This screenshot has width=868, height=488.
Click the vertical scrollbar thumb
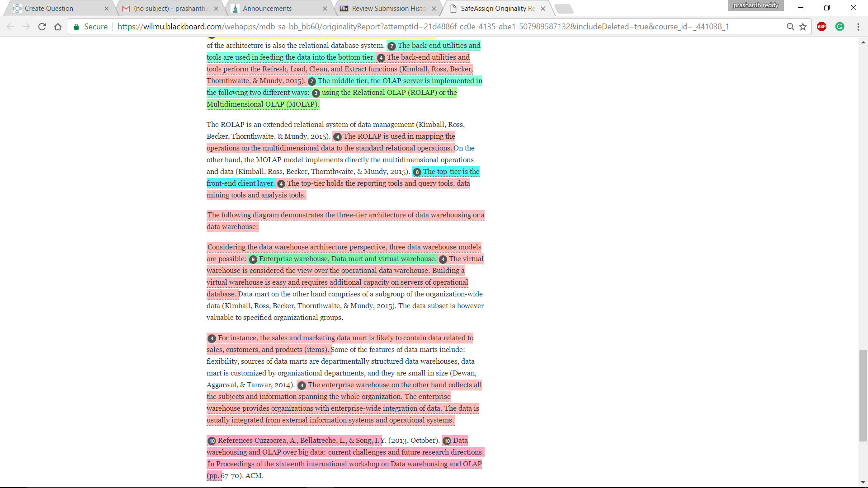click(x=863, y=395)
